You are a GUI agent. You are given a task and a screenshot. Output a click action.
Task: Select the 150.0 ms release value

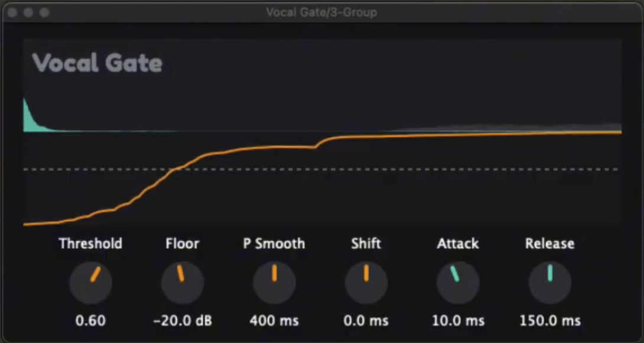point(550,321)
